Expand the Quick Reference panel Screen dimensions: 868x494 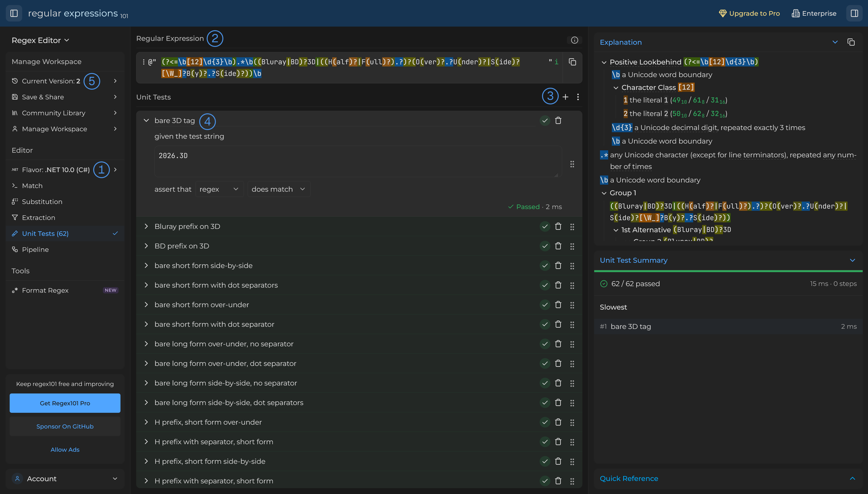[x=852, y=478]
